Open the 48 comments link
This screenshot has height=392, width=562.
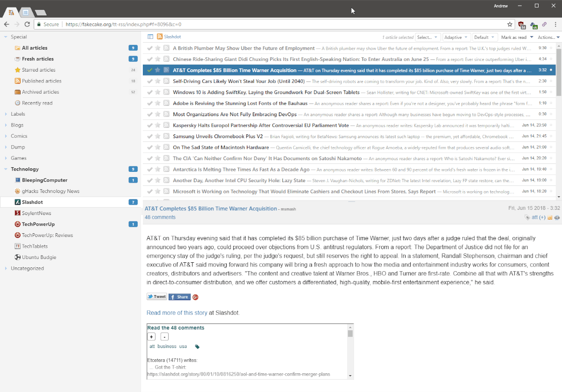coord(160,217)
